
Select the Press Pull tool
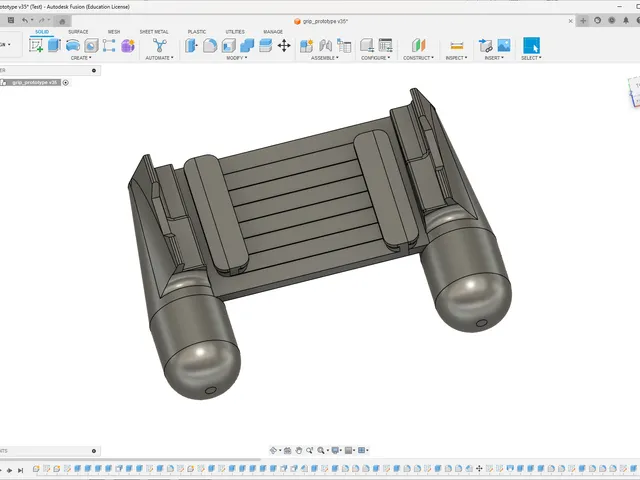(191, 45)
